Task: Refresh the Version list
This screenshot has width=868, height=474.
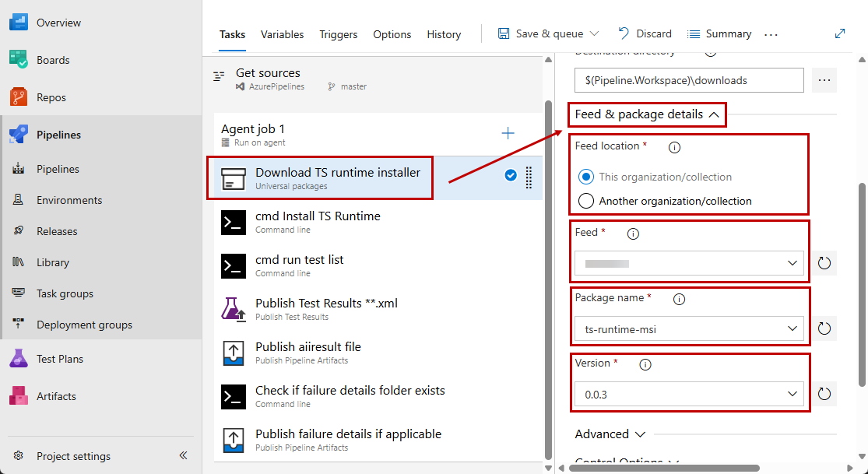Action: tap(824, 395)
